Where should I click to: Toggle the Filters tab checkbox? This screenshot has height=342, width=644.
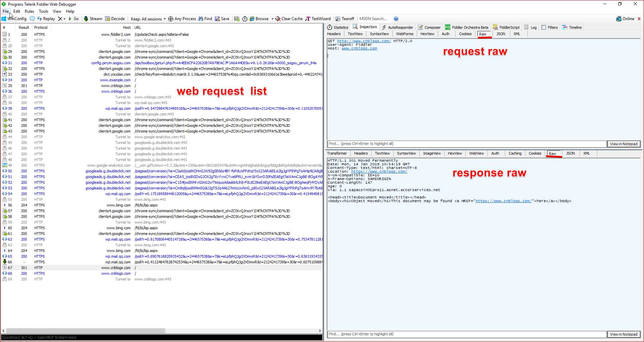tap(543, 27)
